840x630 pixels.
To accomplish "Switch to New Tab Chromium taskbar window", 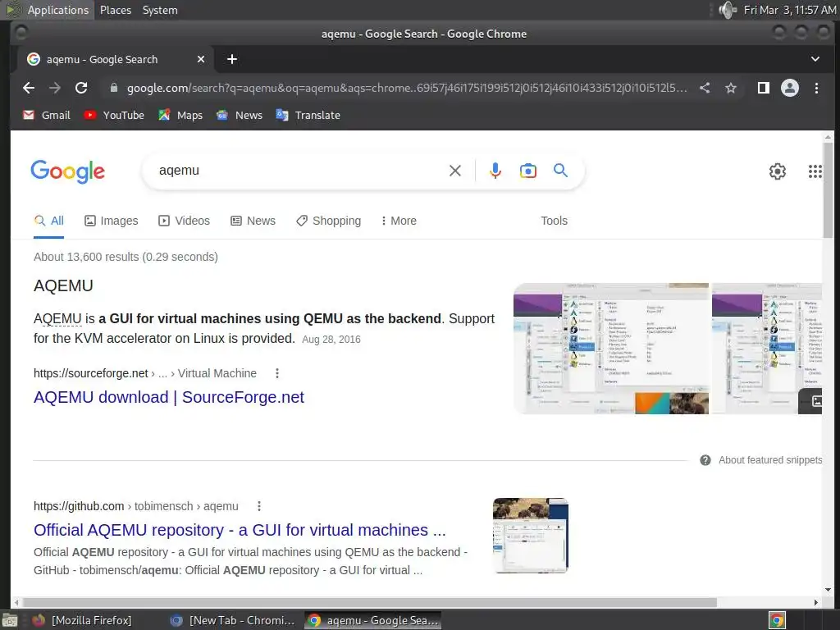I will (232, 620).
